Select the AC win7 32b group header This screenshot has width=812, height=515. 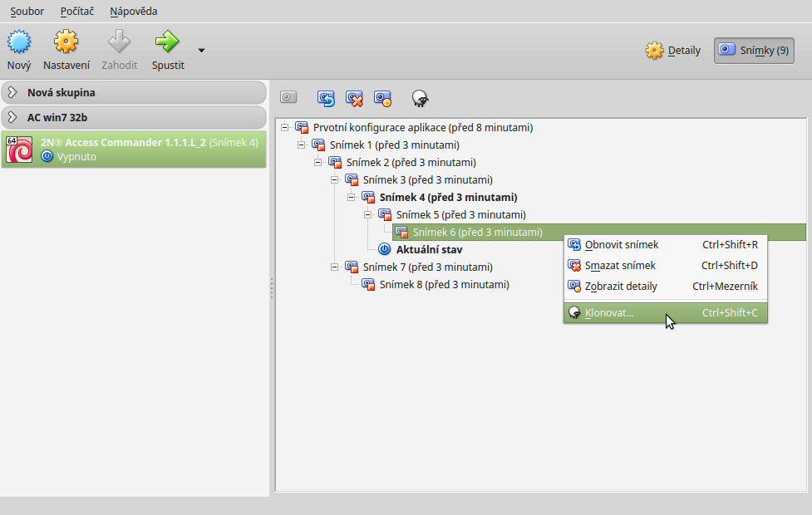(134, 117)
